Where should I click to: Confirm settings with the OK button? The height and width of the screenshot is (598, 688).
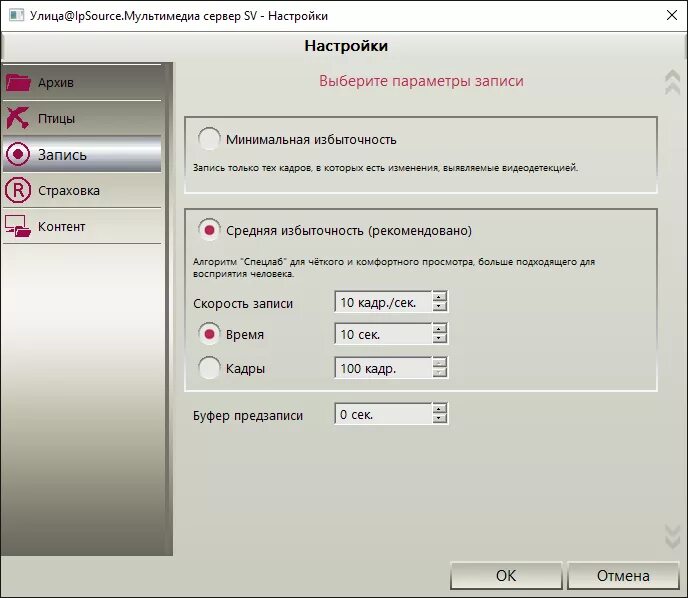[x=506, y=575]
